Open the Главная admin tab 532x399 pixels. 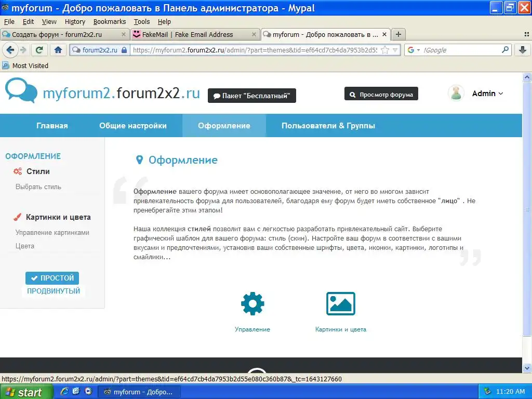[x=52, y=126]
